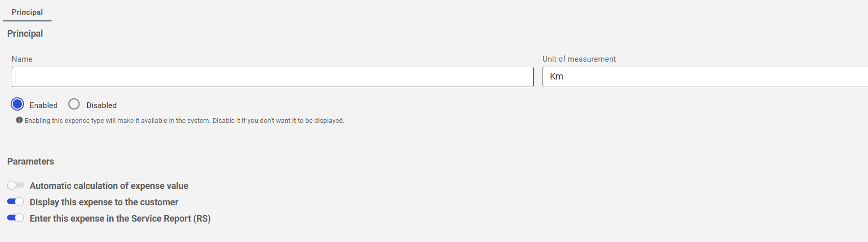The image size is (868, 242).
Task: Click the Display this expense to the customer label
Action: pyautogui.click(x=104, y=202)
